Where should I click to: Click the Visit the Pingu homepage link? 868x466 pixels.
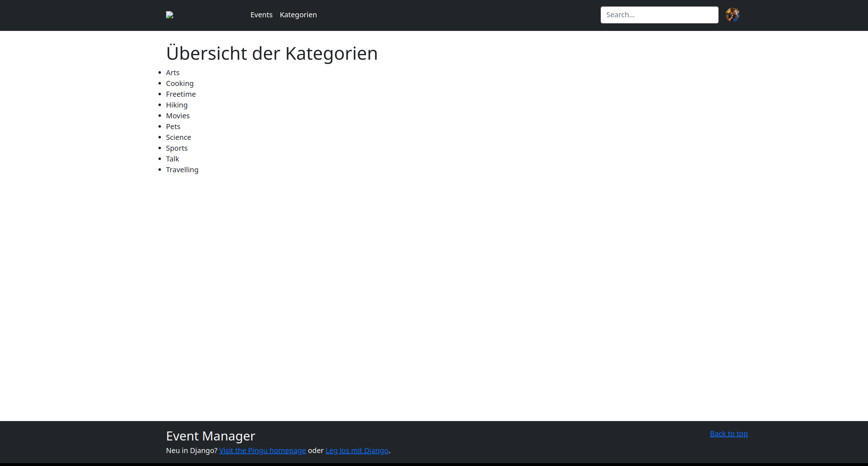(262, 450)
